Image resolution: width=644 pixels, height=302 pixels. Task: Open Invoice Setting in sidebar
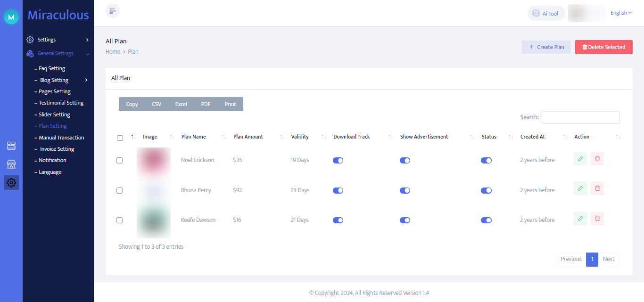point(57,149)
